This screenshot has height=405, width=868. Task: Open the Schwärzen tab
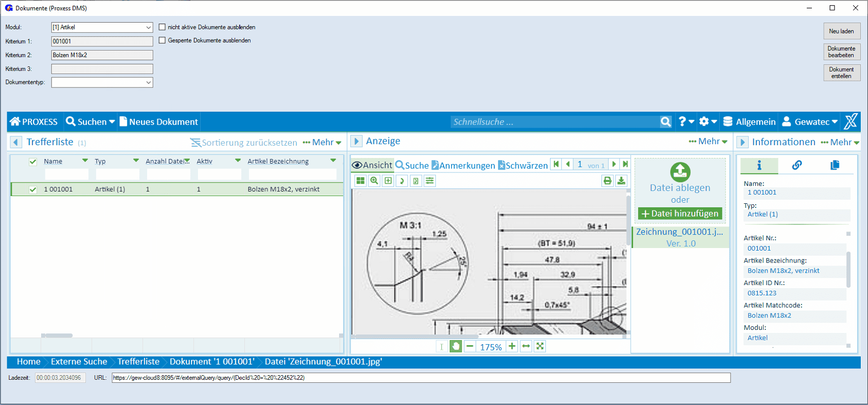[523, 165]
